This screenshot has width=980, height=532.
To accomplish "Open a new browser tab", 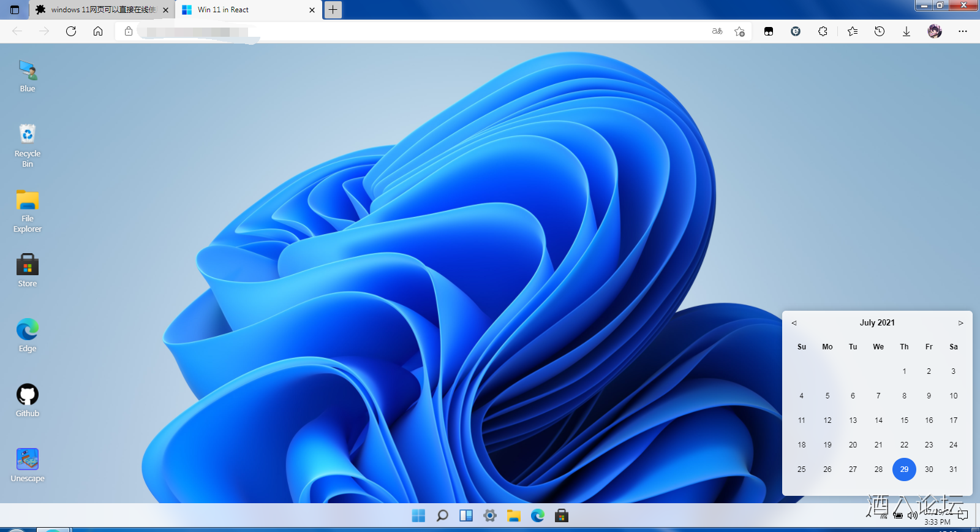I will point(333,10).
